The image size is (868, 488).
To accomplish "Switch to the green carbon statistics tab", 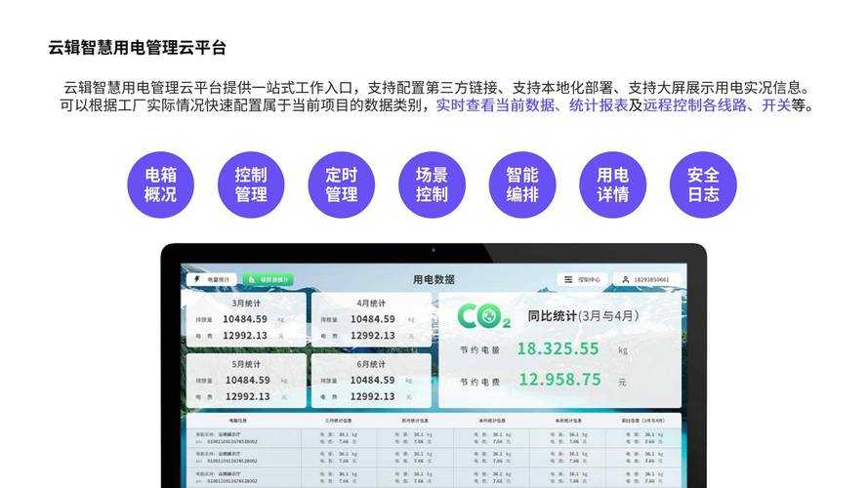I will click(x=268, y=279).
